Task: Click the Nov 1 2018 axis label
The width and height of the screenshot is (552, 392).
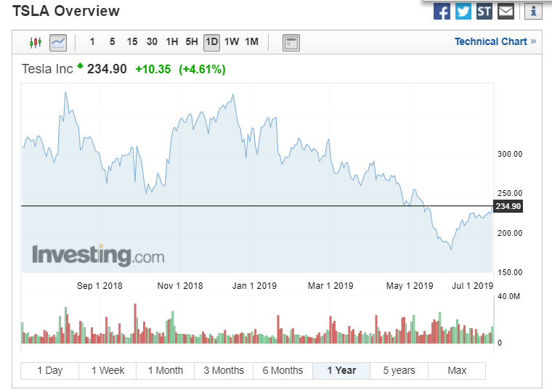Action: coord(180,286)
